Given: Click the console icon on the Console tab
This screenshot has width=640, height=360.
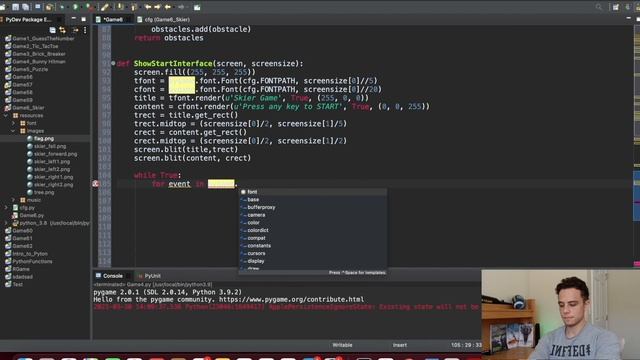Looking at the screenshot, I should click(98, 276).
